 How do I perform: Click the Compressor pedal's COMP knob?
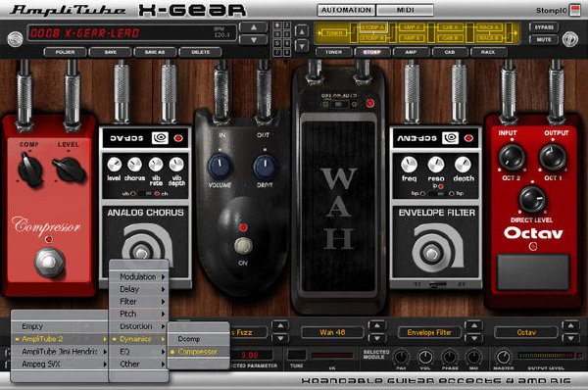click(x=30, y=171)
